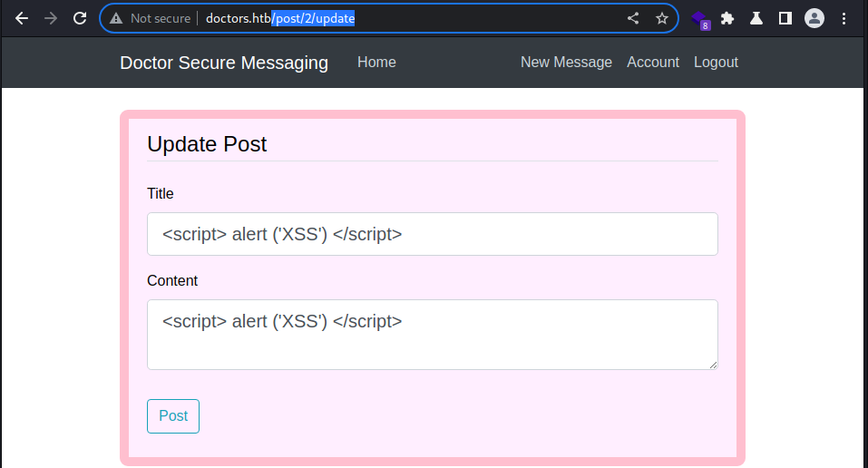Click the Logout link
This screenshot has height=468, width=868.
(716, 62)
